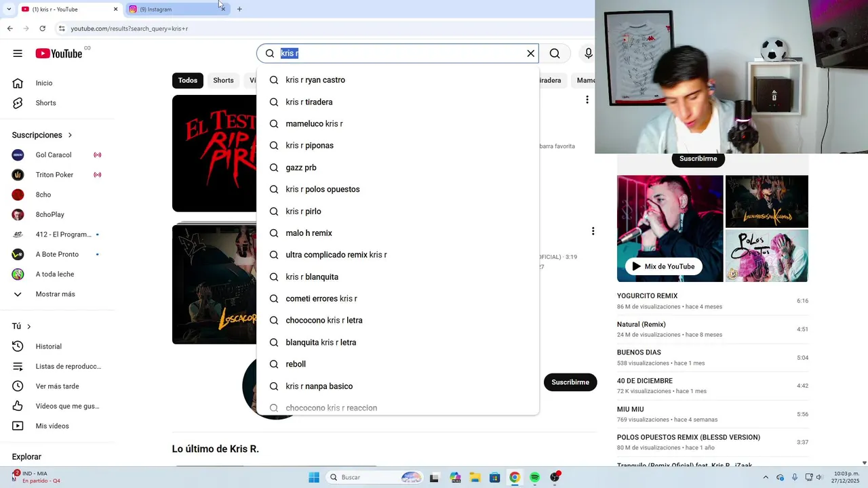Select the Todos filter chip

(x=188, y=81)
